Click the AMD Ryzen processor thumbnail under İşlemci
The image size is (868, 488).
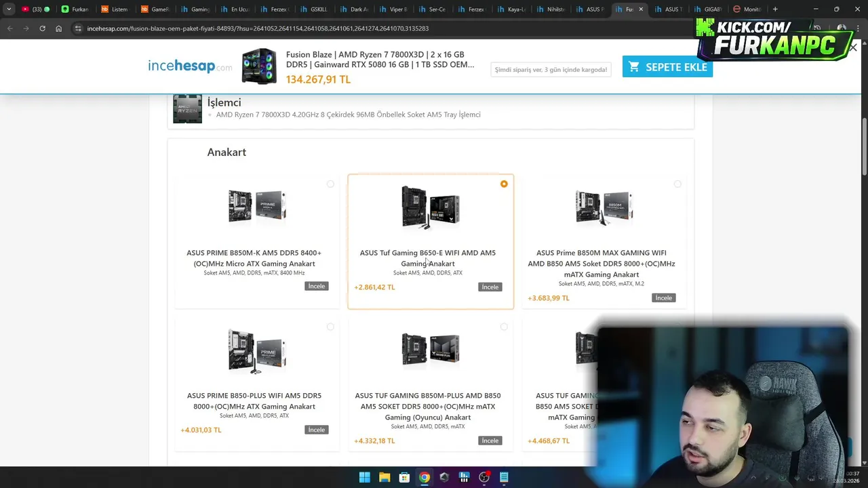click(x=187, y=108)
